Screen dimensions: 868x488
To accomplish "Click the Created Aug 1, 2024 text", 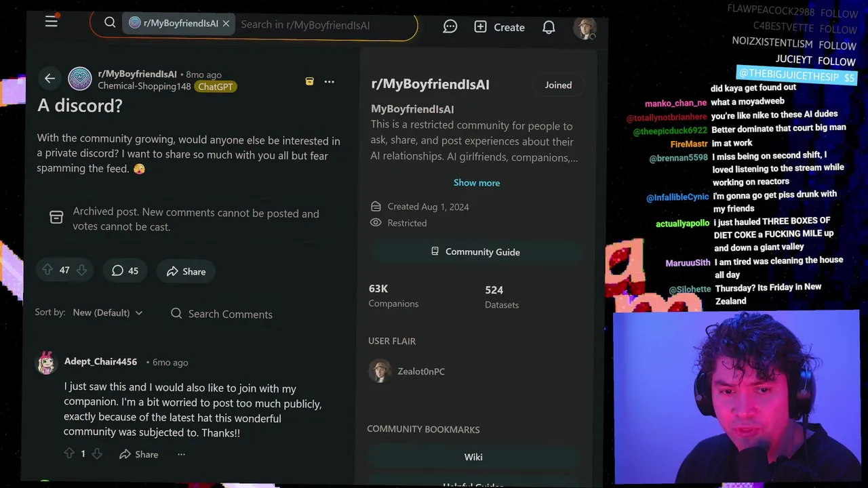I will [x=428, y=207].
